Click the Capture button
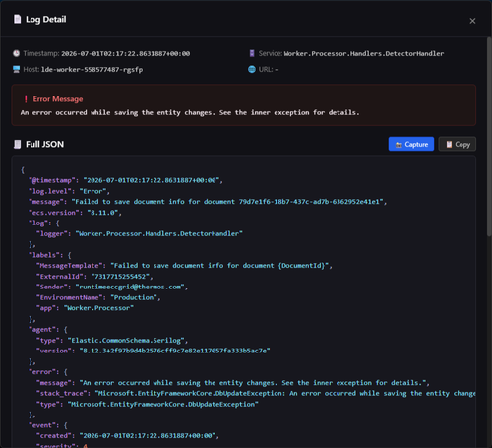Viewport: 492px width, 448px height. (411, 144)
